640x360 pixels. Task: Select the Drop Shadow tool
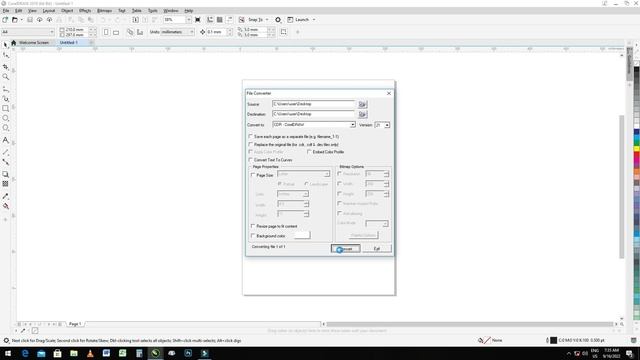click(6, 174)
